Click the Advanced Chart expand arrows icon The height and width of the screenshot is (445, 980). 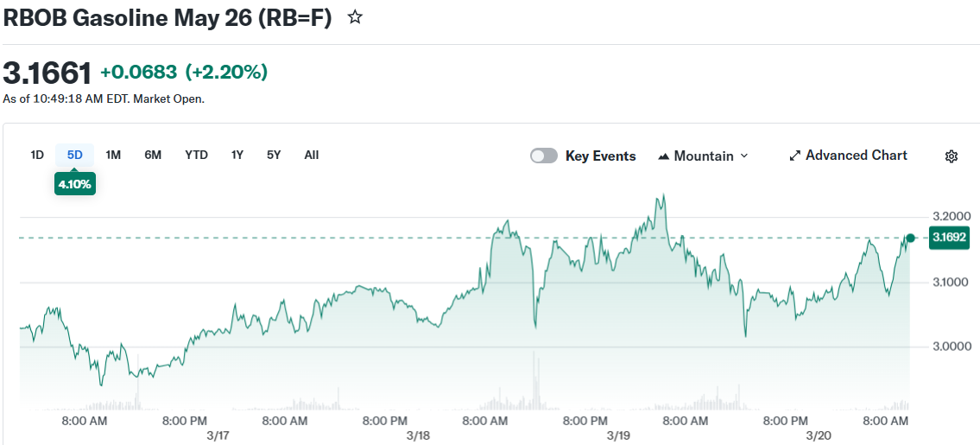click(795, 156)
